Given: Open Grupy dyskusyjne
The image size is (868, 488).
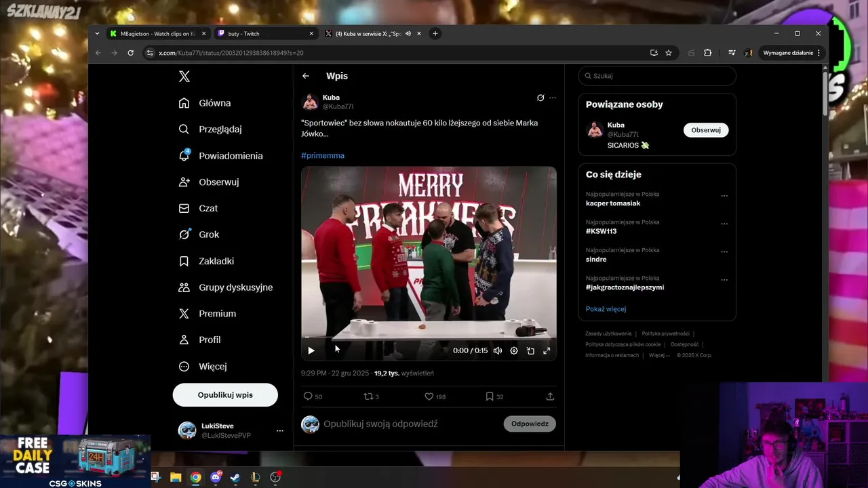Looking at the screenshot, I should coord(226,287).
